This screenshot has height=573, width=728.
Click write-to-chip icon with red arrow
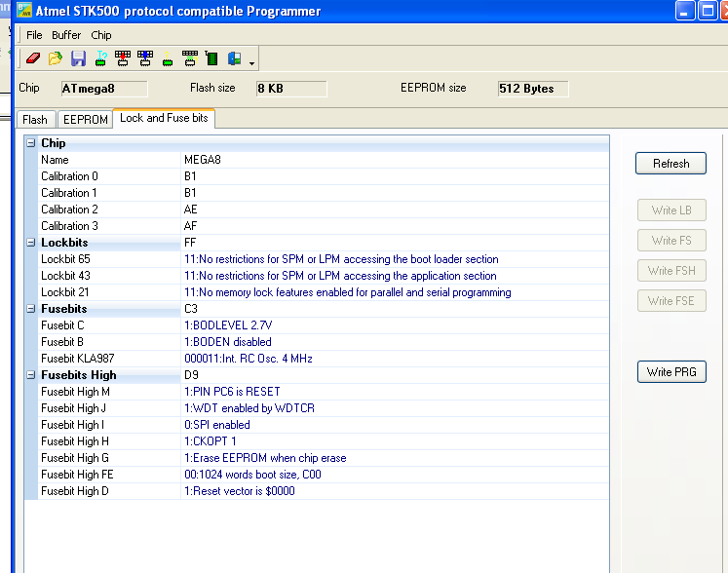pos(123,59)
